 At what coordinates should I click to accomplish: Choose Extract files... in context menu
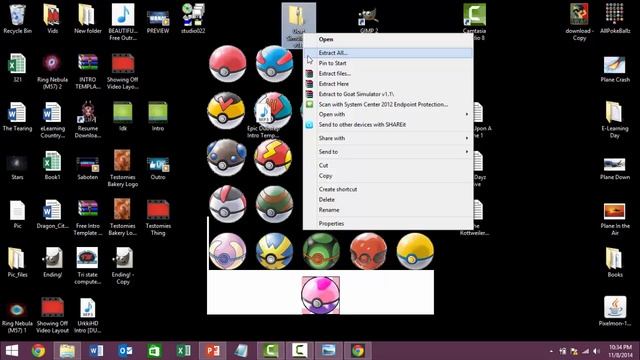click(388, 73)
